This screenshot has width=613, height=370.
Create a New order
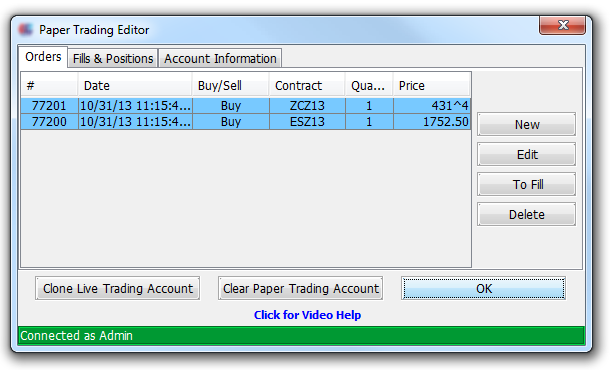(x=527, y=124)
